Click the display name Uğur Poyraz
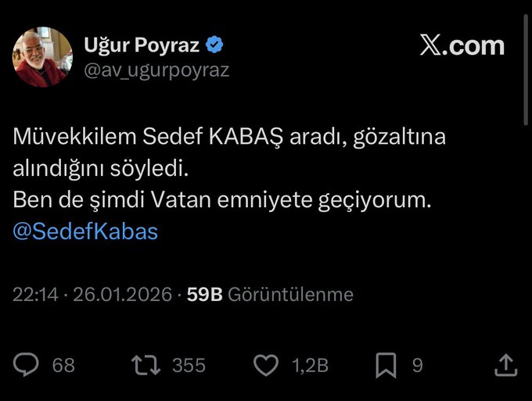 [x=141, y=45]
